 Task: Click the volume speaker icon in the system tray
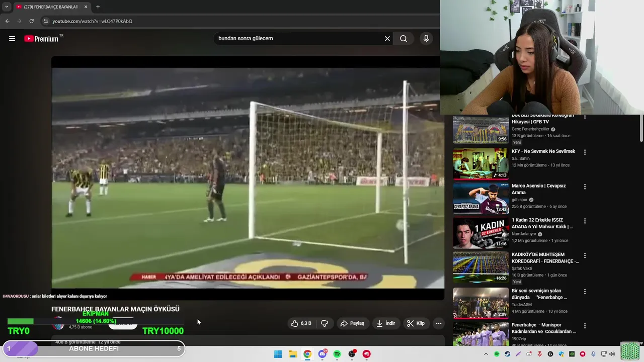point(612,354)
